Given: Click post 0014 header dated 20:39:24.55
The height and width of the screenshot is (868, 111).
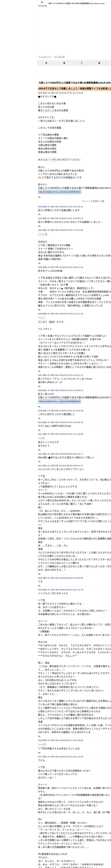Looking at the screenshot, I should (x=61, y=578).
